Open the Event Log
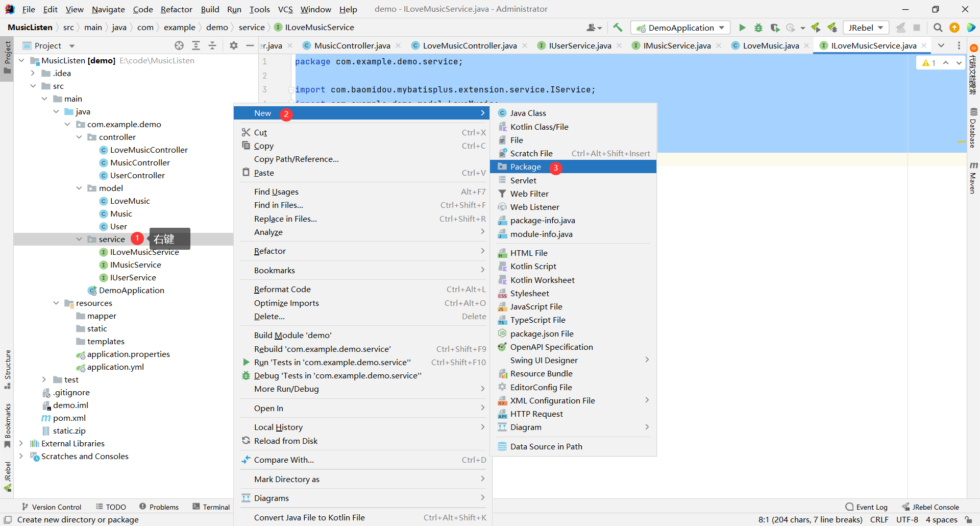The width and height of the screenshot is (980, 526). 867,507
